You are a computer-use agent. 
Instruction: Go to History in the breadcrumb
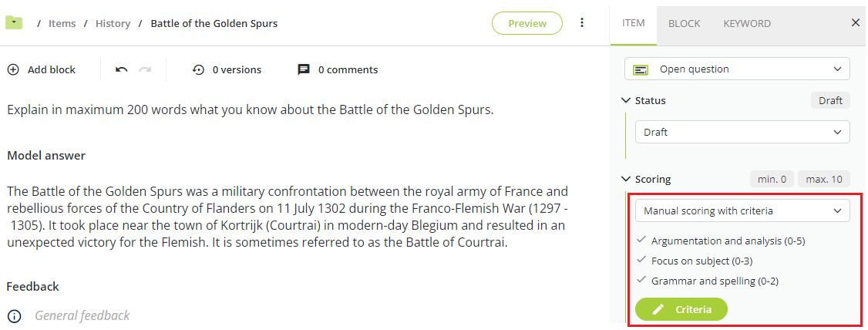tap(113, 23)
